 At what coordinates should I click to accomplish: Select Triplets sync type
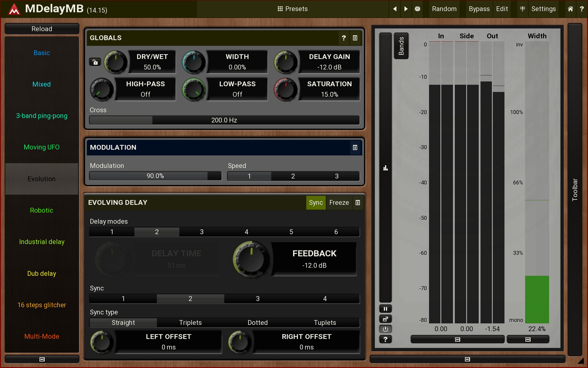click(x=190, y=322)
